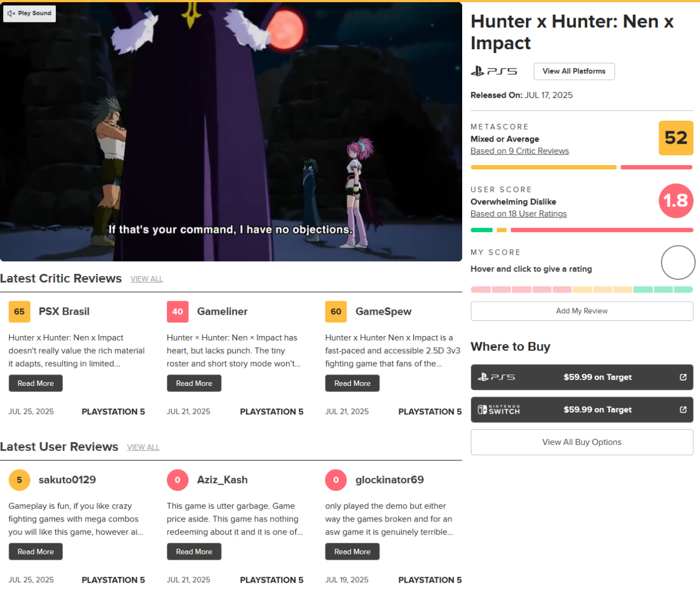Open external link icon on PS5 Target offer

(x=682, y=377)
